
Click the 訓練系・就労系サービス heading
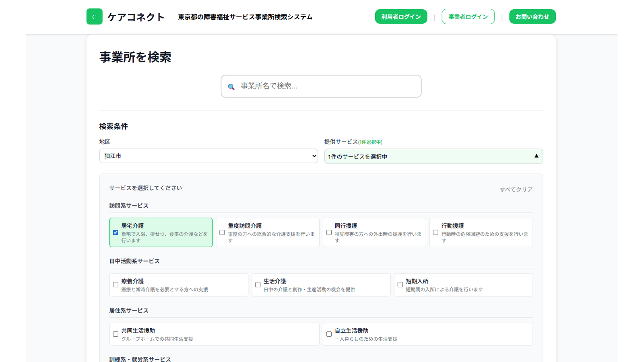(x=140, y=359)
